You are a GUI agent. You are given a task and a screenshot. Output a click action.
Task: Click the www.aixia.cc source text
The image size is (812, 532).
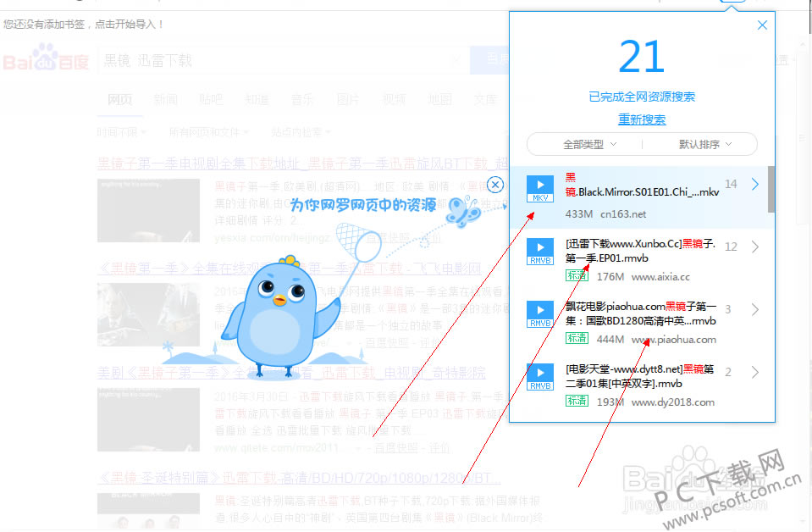pos(660,277)
